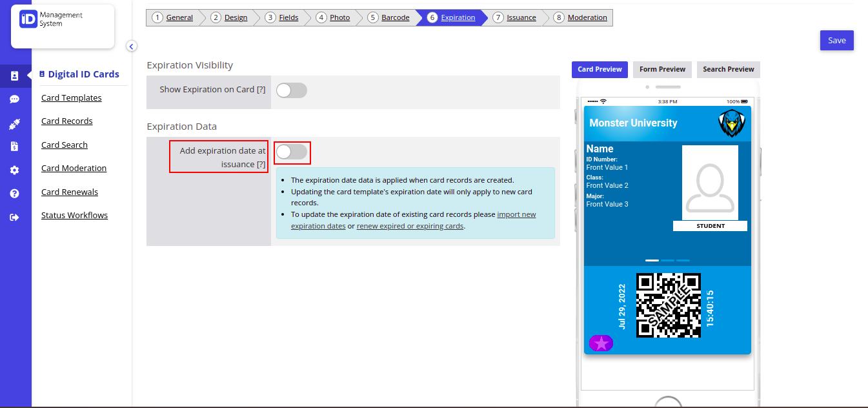
Task: Enable the Add expiration date at issuance toggle
Action: tap(292, 152)
